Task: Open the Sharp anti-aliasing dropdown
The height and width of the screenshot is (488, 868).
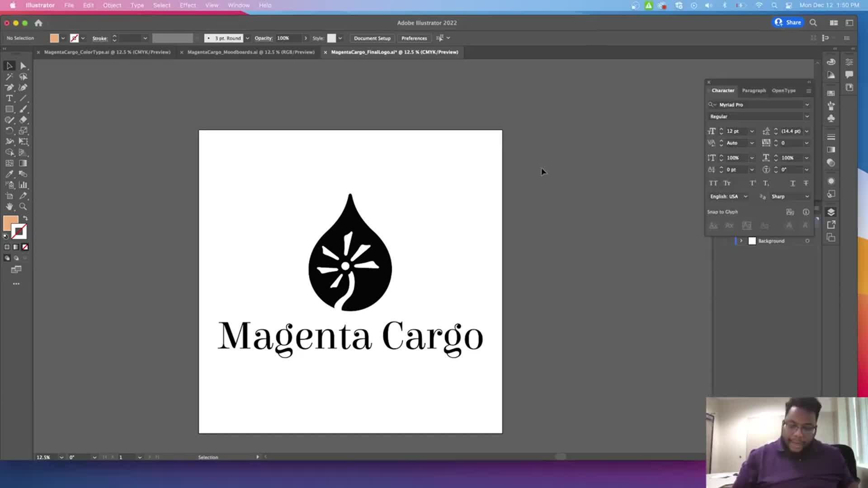Action: tap(807, 197)
